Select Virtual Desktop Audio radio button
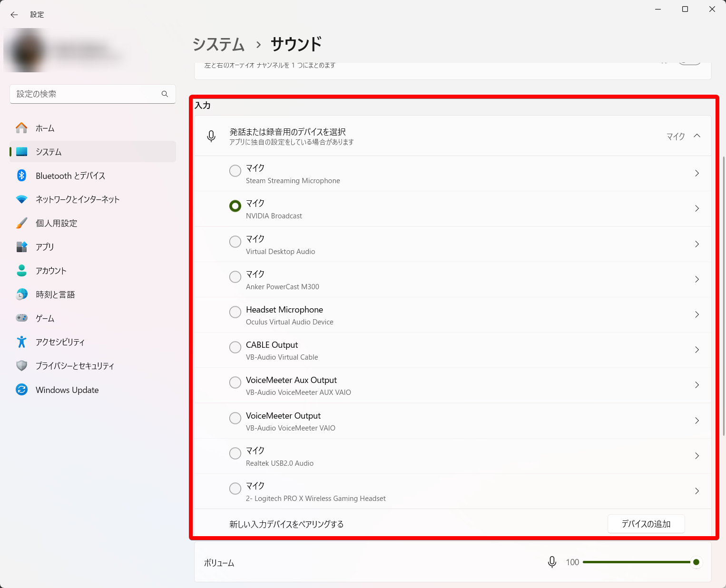The image size is (726, 588). 235,242
